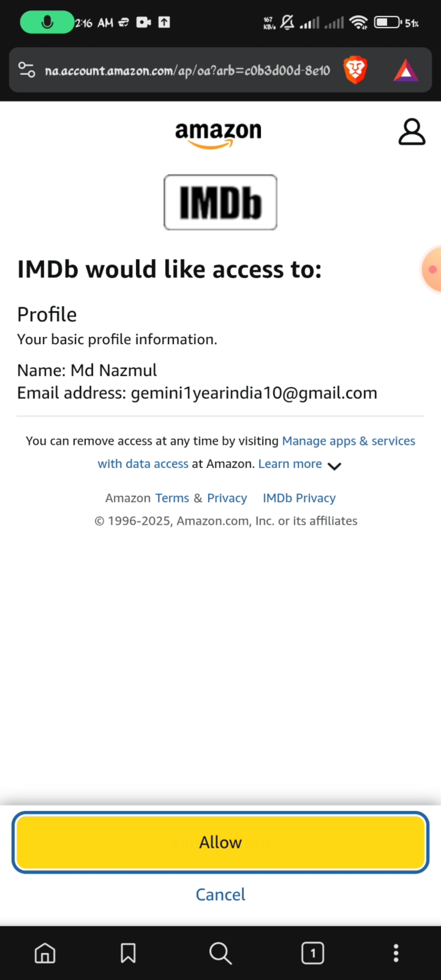Tap the Amazon account profile icon

click(412, 131)
